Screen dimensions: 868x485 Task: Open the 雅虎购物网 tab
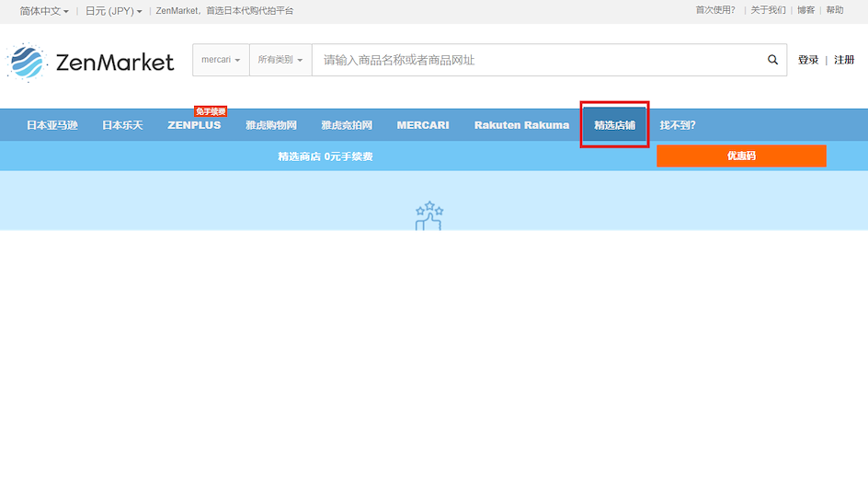click(x=271, y=125)
